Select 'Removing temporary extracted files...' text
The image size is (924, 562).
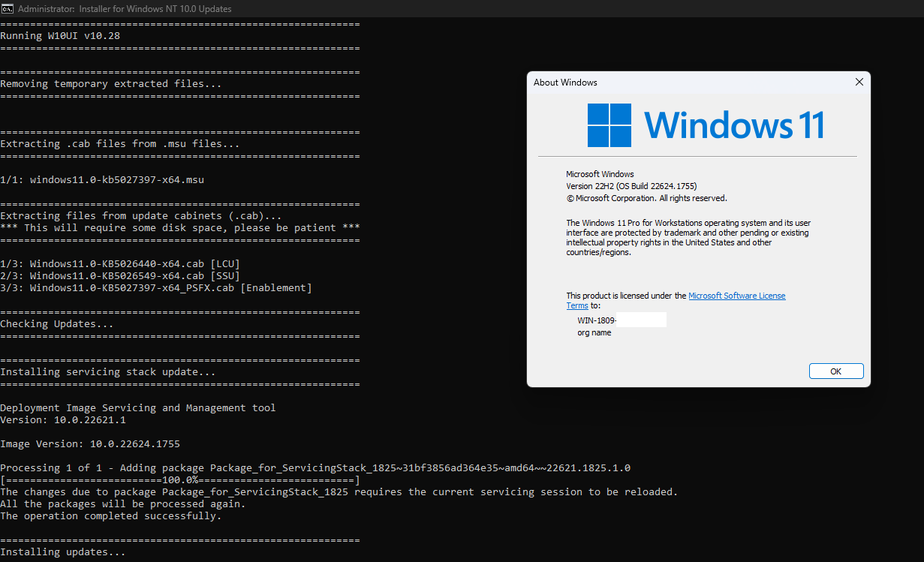coord(111,84)
